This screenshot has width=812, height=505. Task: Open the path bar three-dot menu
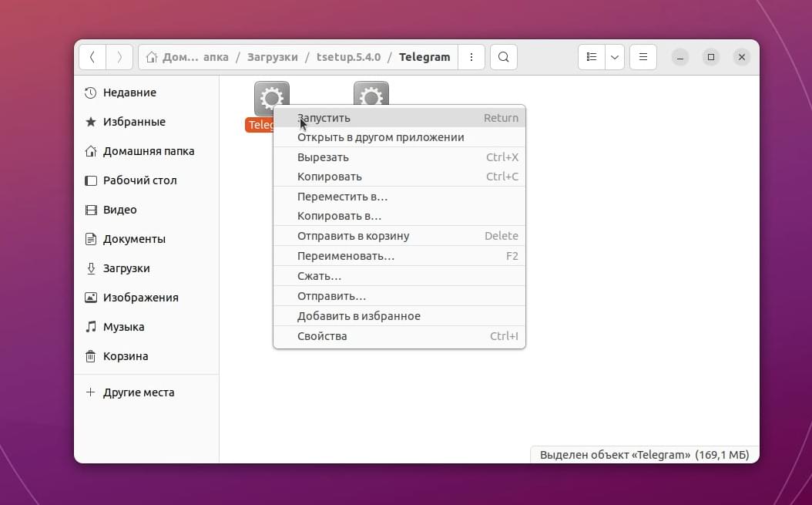pos(471,57)
